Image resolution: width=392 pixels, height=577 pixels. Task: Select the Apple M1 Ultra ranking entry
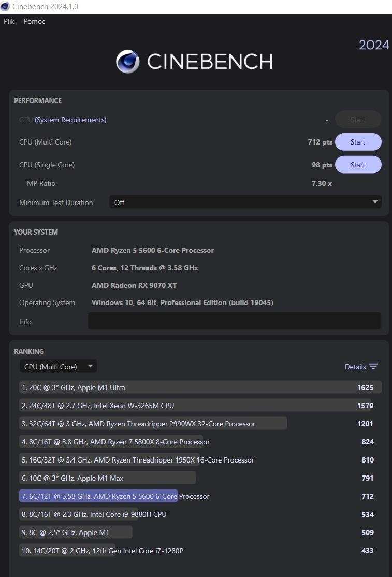coord(200,387)
